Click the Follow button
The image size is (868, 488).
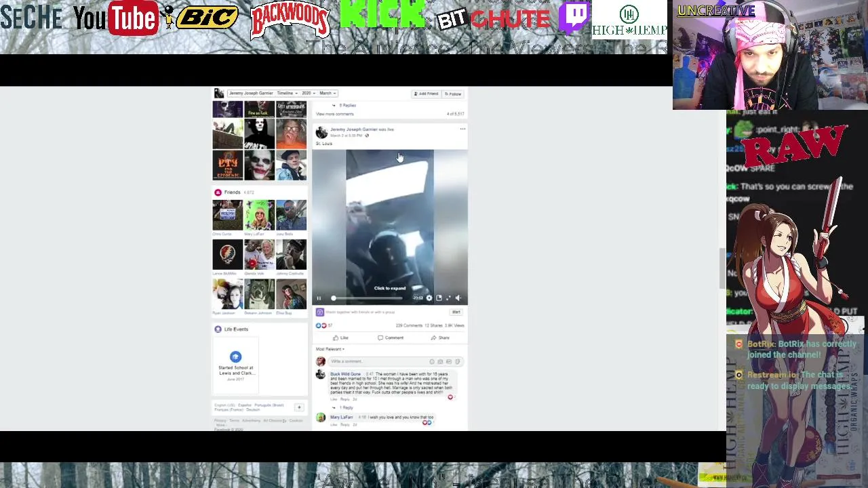(x=452, y=94)
